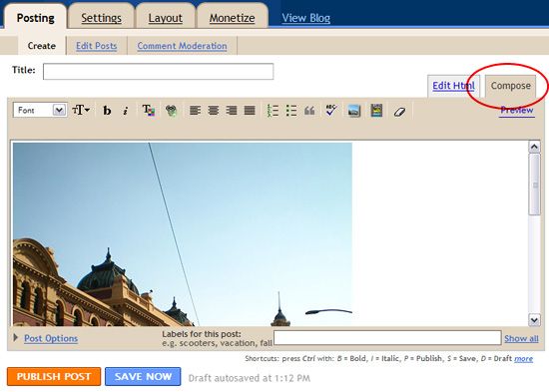Insert a bulleted list

[x=290, y=111]
